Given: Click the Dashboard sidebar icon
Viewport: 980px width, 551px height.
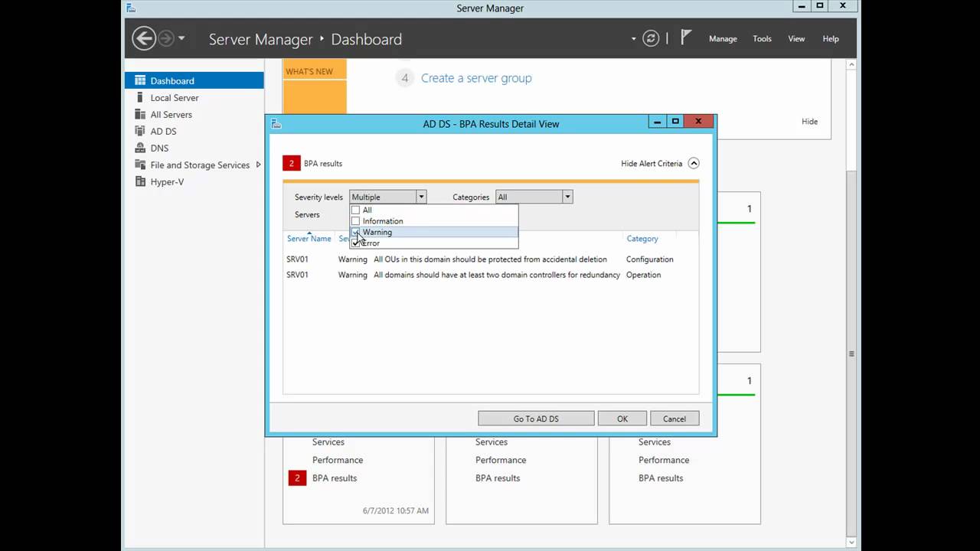Looking at the screenshot, I should [x=140, y=80].
